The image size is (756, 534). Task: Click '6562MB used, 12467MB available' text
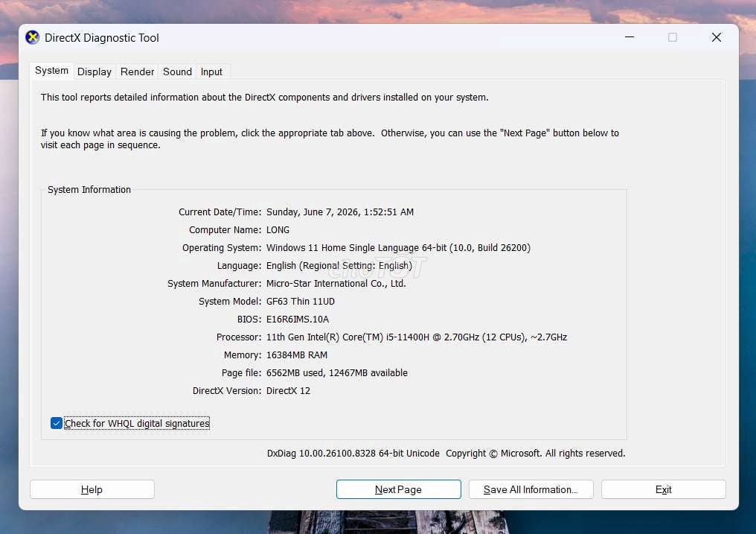click(x=336, y=373)
